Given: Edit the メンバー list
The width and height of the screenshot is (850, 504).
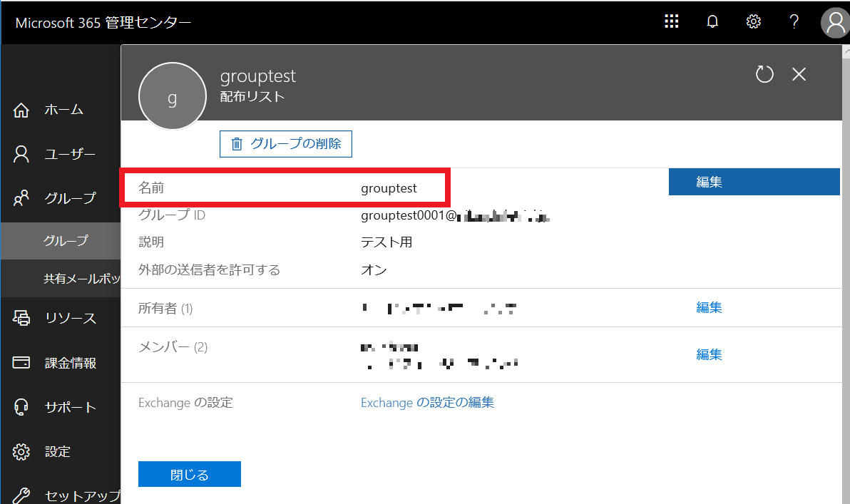Looking at the screenshot, I should pos(709,354).
